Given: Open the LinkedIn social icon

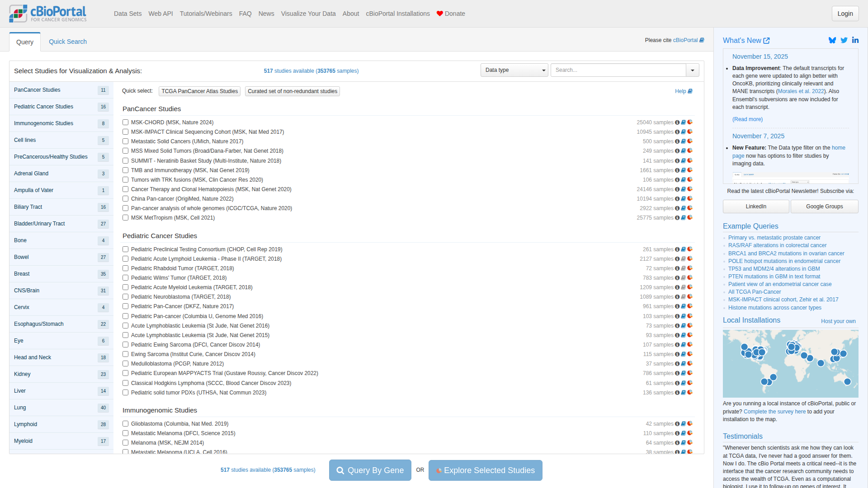Looking at the screenshot, I should tap(855, 40).
